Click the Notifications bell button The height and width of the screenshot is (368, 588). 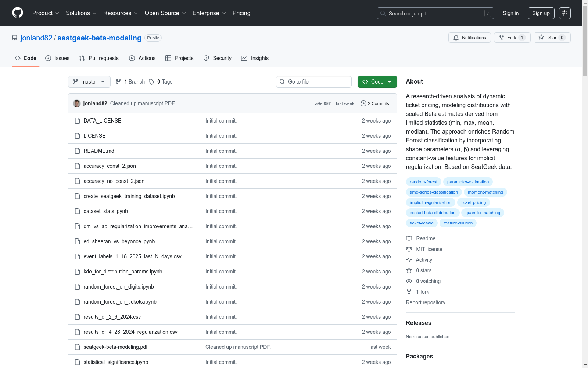[x=470, y=38]
